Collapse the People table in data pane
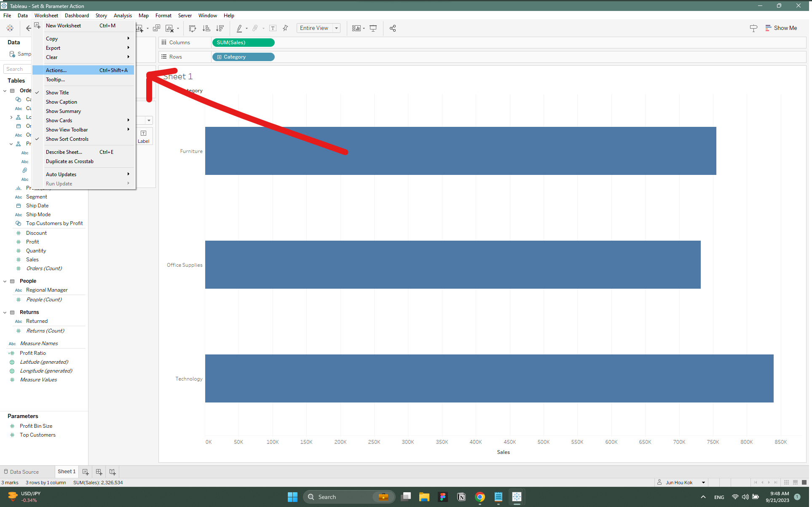 (x=5, y=281)
